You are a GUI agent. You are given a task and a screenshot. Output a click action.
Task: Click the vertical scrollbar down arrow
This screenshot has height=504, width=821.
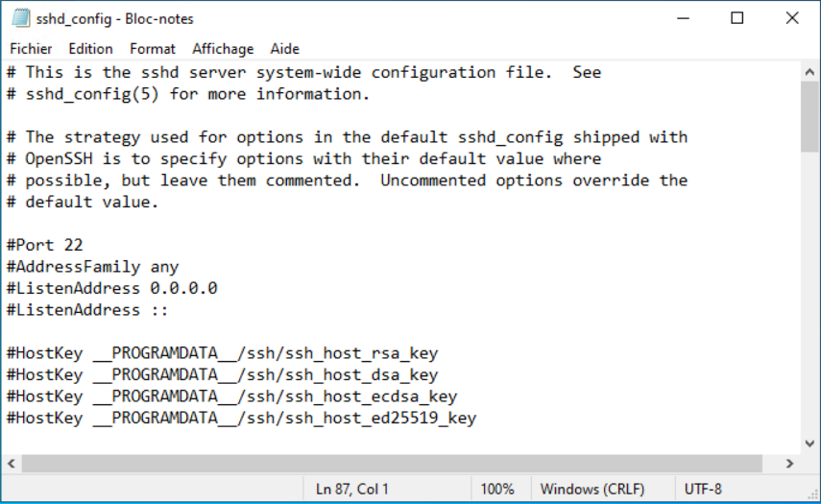[809, 443]
